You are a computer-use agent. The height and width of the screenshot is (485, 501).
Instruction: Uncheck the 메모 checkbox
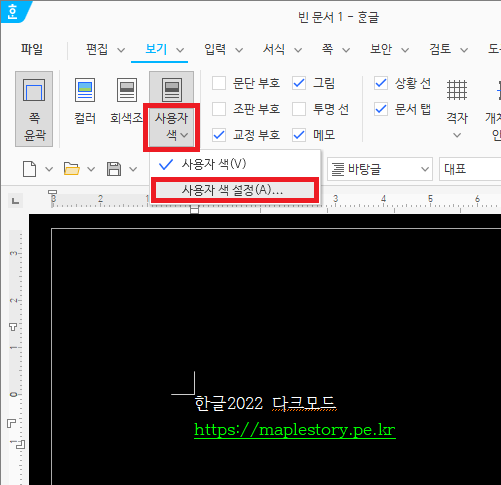pos(299,135)
